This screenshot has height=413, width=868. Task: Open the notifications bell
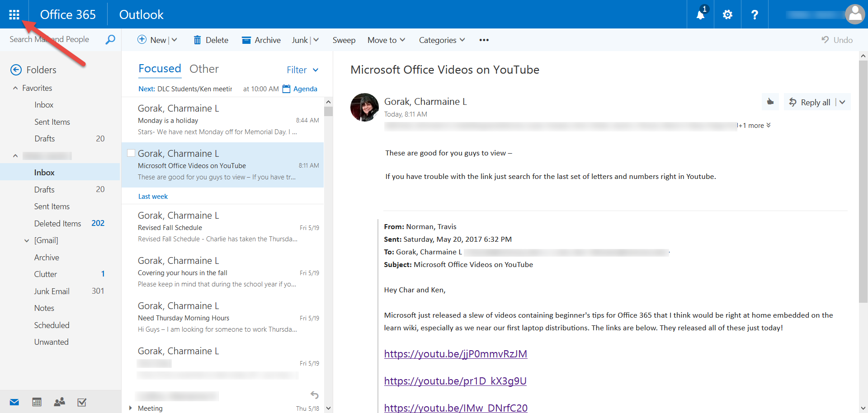(700, 15)
